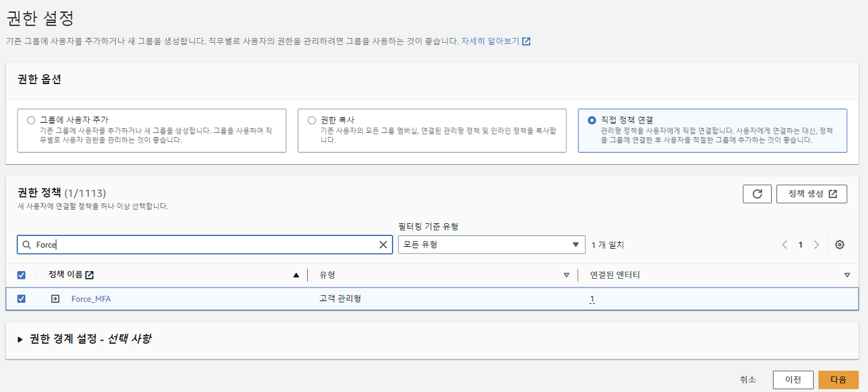The image size is (868, 392).
Task: Select the 그룹에 사용자 추가 option
Action: point(31,120)
